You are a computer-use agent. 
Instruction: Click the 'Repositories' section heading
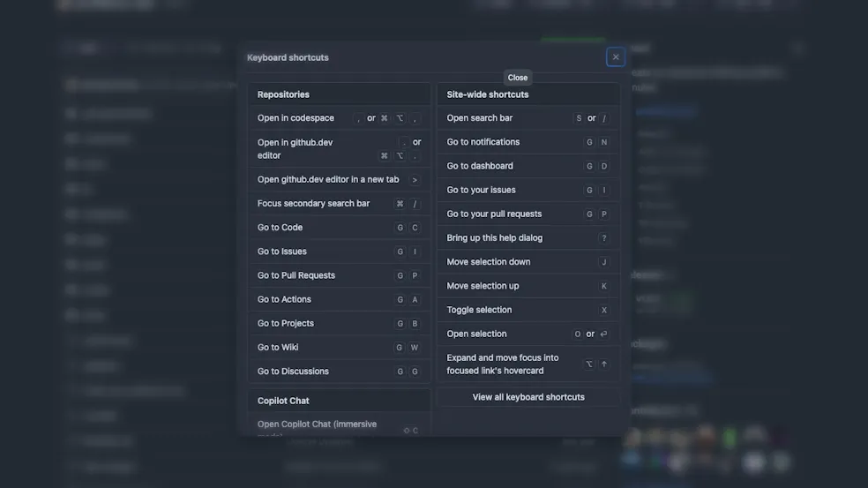coord(283,94)
